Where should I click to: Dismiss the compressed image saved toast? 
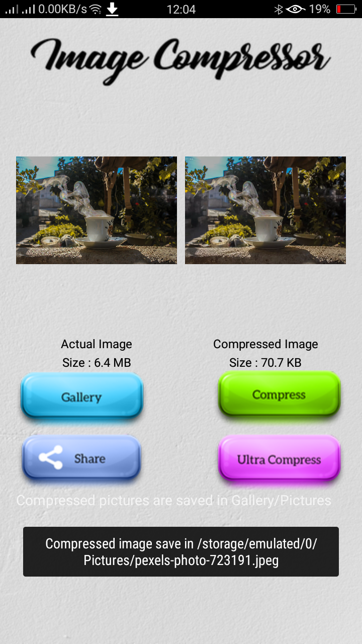[x=181, y=551]
